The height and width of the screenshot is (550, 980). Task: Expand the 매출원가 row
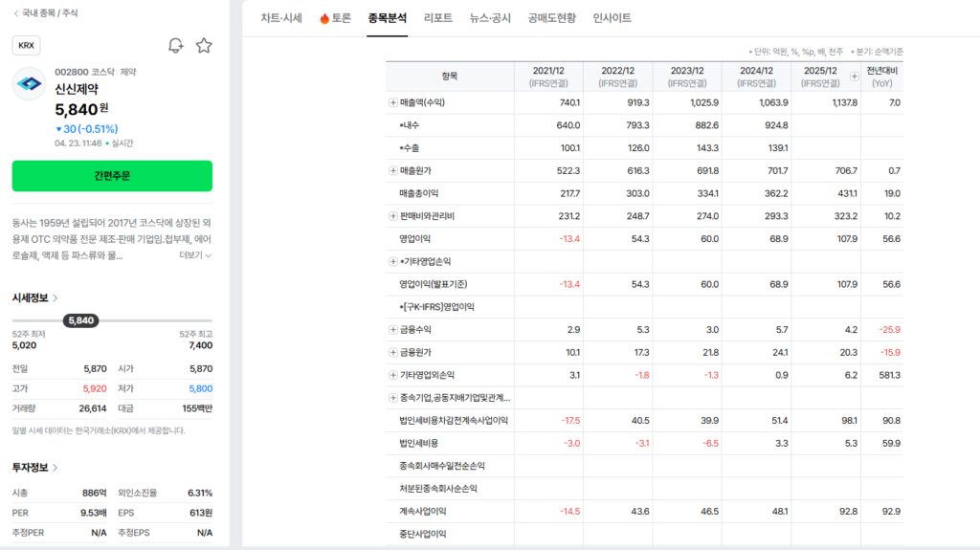point(392,170)
